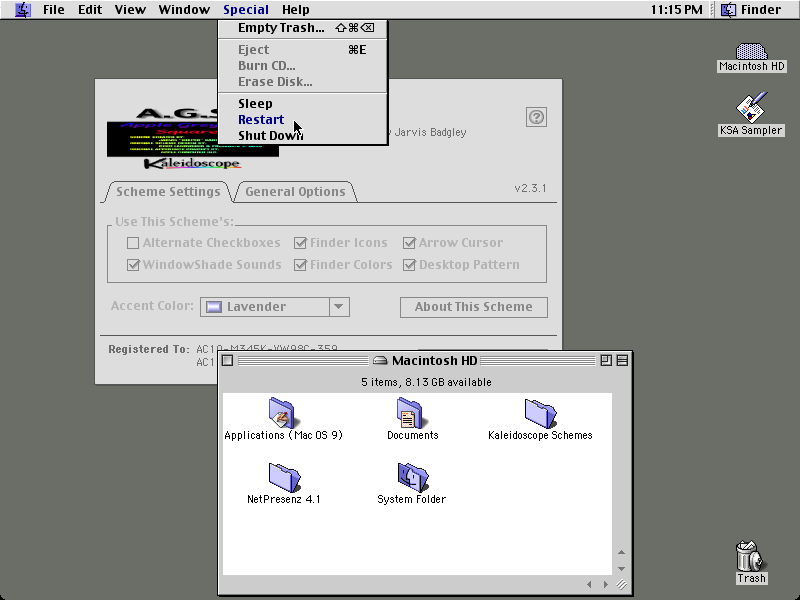800x600 pixels.
Task: Open the Window menu
Action: [x=184, y=10]
